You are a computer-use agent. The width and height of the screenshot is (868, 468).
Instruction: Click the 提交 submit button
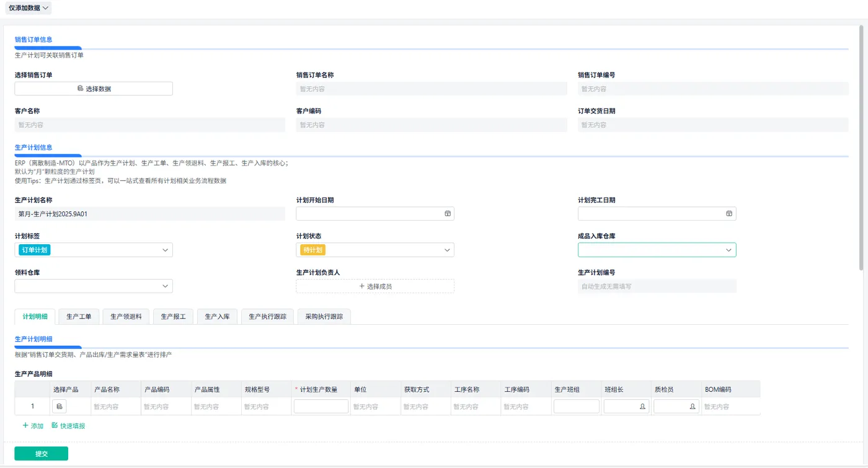pos(42,454)
